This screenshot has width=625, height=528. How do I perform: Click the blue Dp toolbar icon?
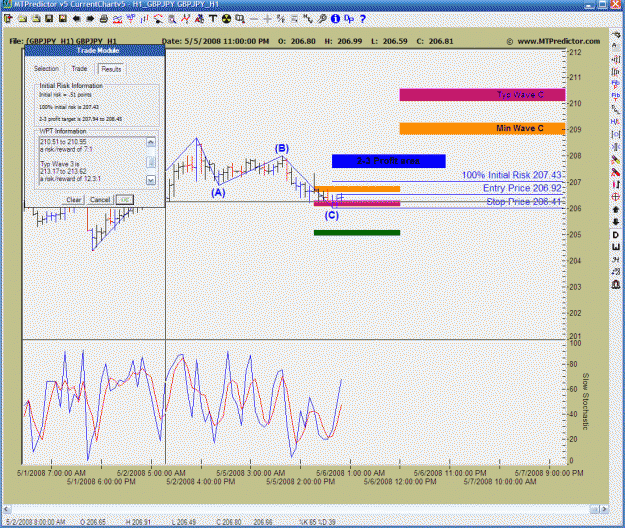tap(349, 19)
